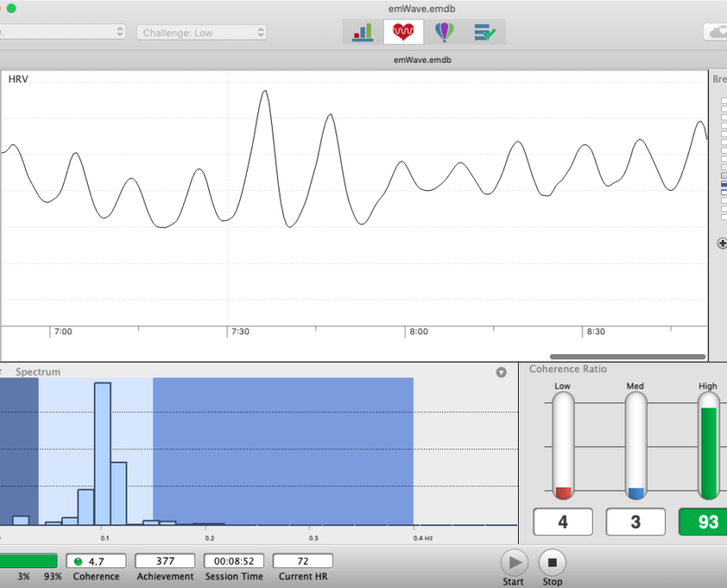Click the emWave.emdb document tab title
Viewport: 727px width, 588px height.
click(x=422, y=60)
